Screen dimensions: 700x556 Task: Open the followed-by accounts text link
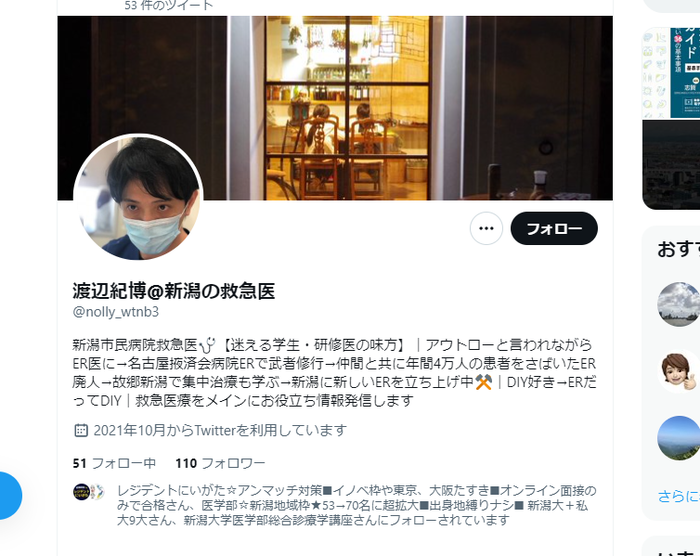356,505
